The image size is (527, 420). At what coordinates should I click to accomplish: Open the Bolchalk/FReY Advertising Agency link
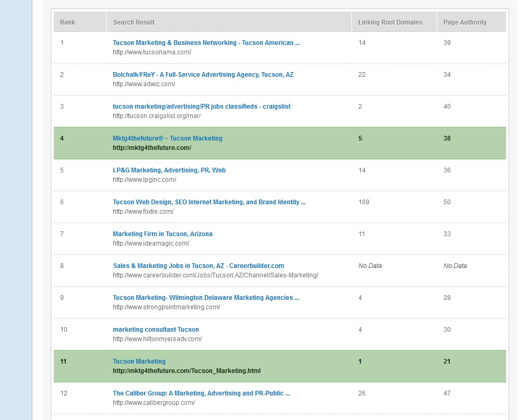click(x=203, y=75)
